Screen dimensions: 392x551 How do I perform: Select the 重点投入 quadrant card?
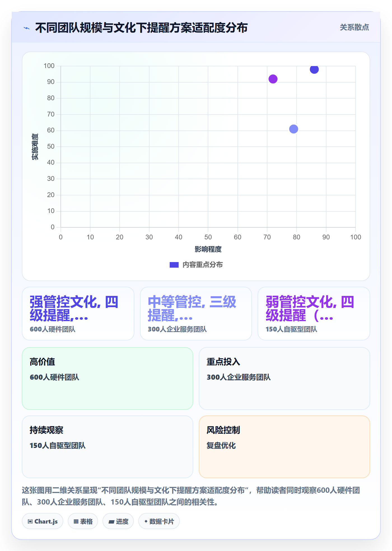pyautogui.click(x=284, y=379)
